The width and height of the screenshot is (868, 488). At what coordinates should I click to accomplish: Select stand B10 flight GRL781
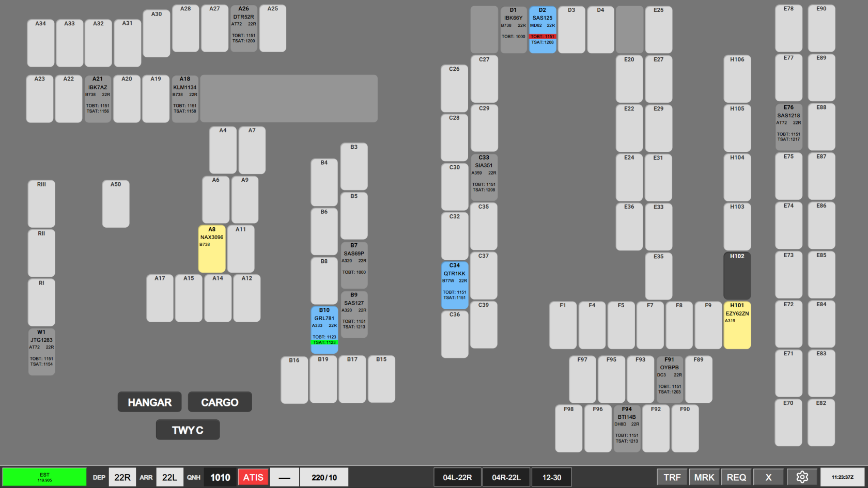[x=324, y=330]
